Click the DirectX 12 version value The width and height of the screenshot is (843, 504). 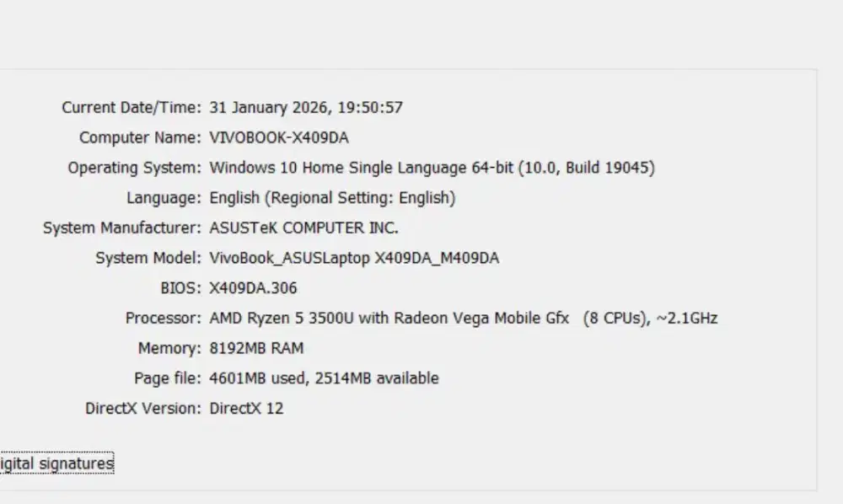[246, 409]
